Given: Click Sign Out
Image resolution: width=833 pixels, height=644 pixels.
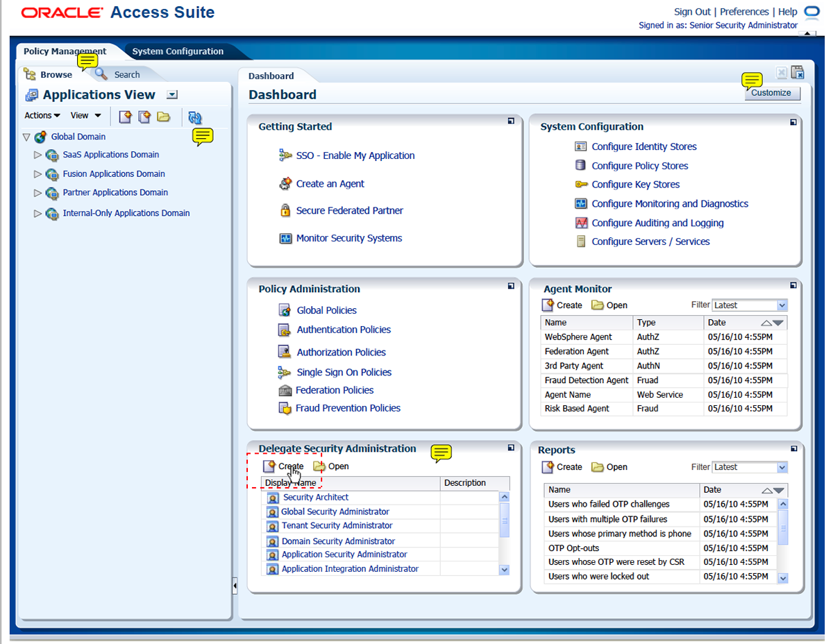Looking at the screenshot, I should [x=692, y=12].
